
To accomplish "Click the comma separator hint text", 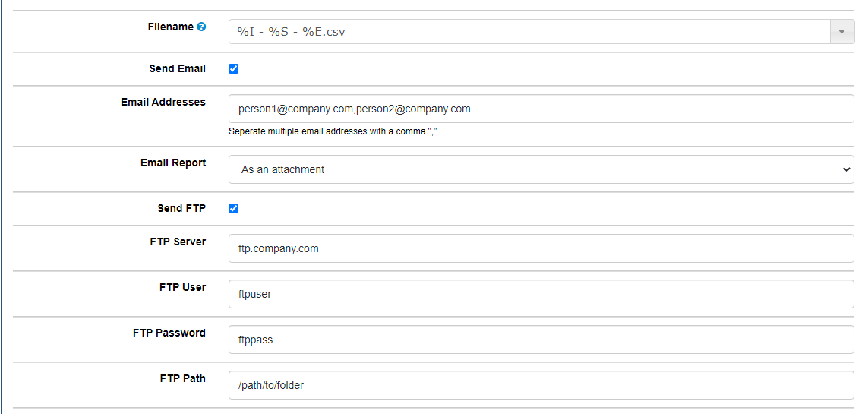I will click(337, 132).
